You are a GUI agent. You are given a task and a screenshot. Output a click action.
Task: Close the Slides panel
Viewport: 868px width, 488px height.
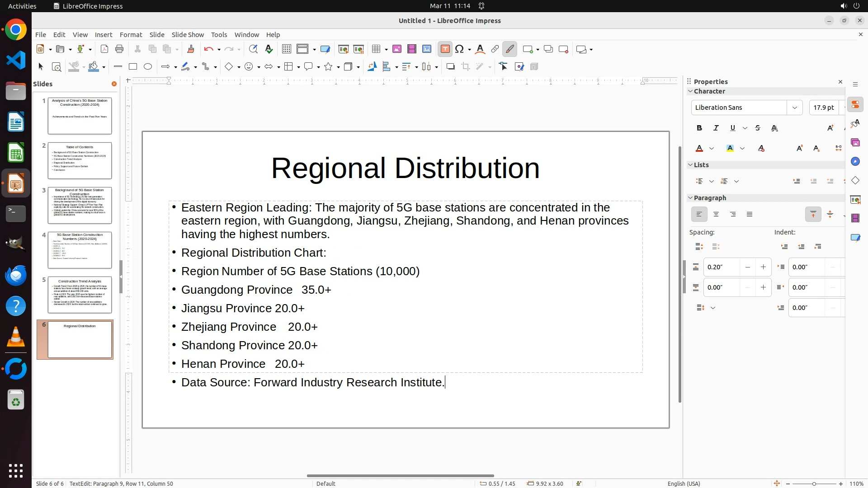[114, 84]
